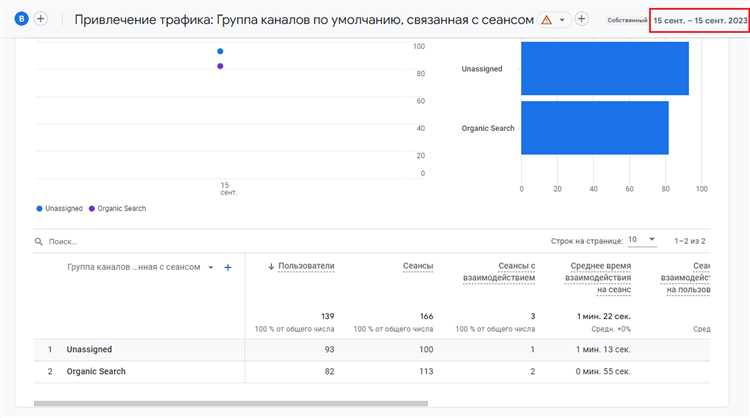This screenshot has width=750, height=418.
Task: Click the purple Organic Search data point
Action: pyautogui.click(x=220, y=66)
